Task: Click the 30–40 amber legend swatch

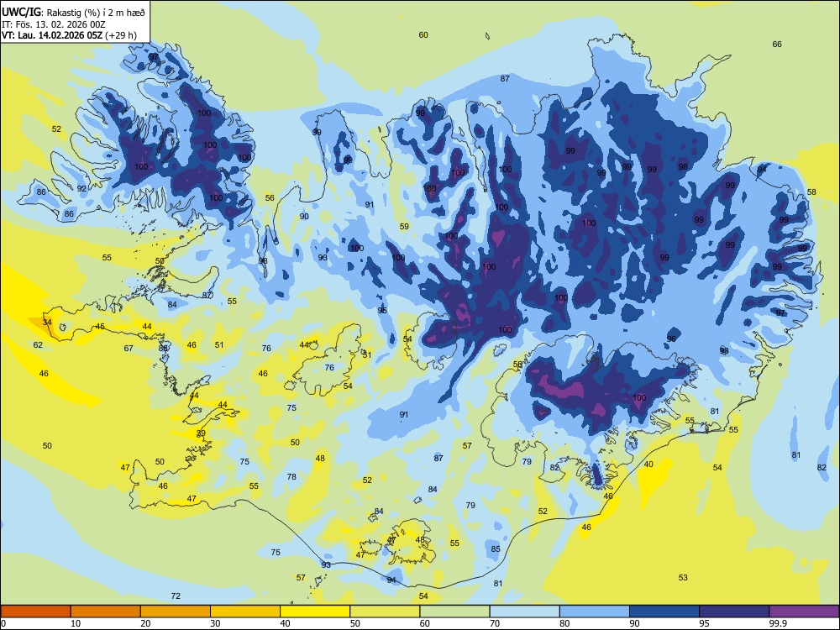Action: point(245,612)
